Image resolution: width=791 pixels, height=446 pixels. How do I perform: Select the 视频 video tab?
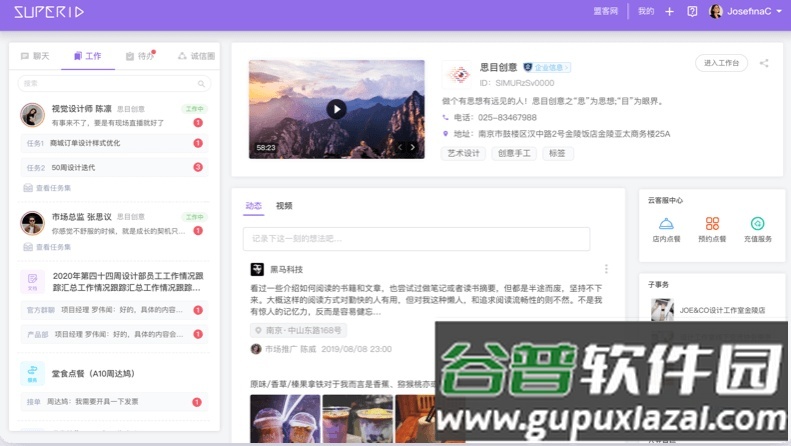(284, 205)
